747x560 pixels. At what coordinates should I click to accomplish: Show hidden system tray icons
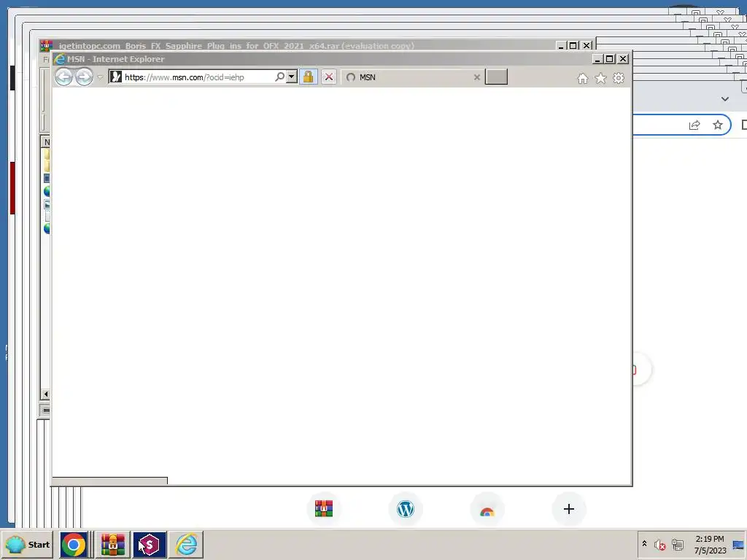[645, 544]
